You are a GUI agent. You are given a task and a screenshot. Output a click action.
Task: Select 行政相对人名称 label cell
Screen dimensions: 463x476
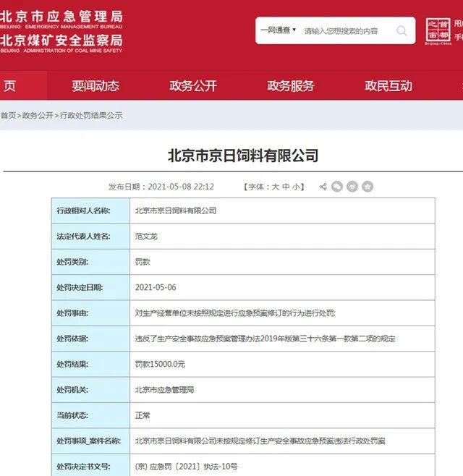90,211
